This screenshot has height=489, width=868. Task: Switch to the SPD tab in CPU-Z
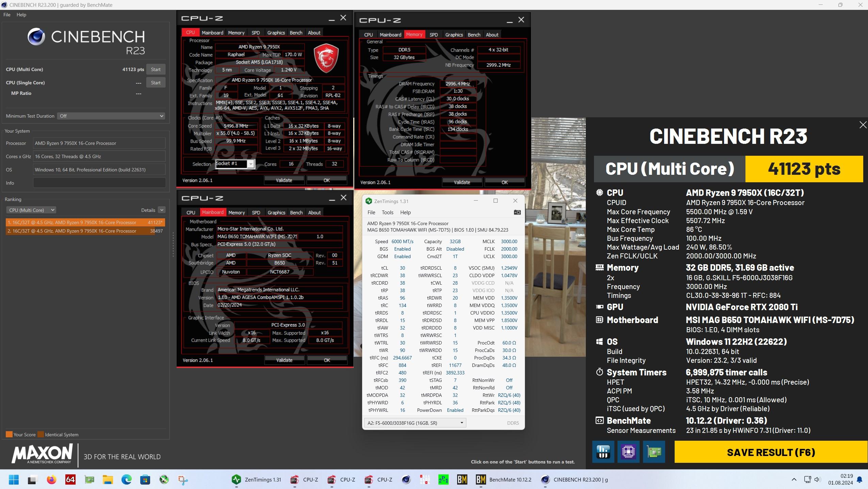tap(255, 33)
